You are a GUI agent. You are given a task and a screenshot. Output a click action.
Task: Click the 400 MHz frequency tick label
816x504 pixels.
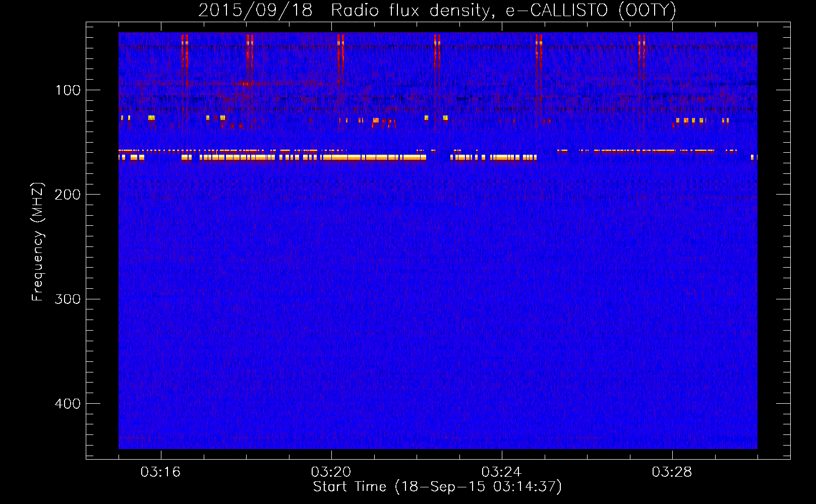pyautogui.click(x=68, y=404)
